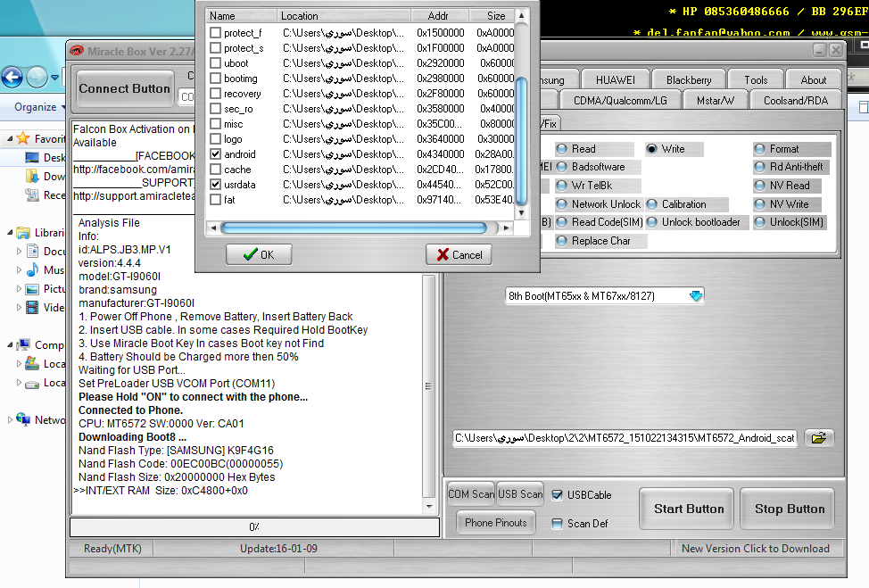Tick the bootimg partition checkbox

coord(216,79)
